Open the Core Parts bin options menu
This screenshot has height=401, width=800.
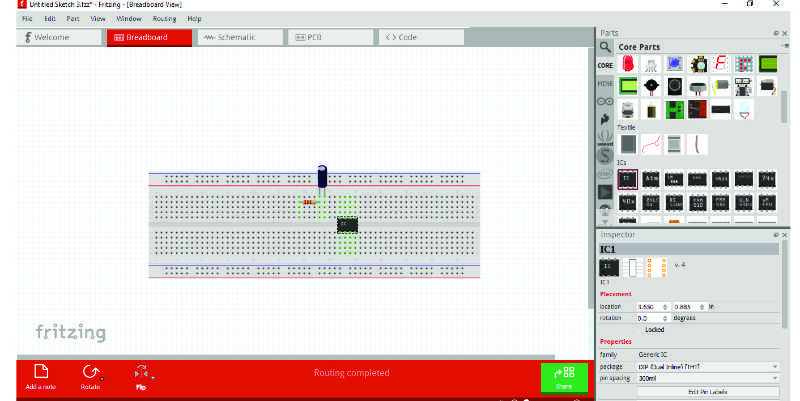pyautogui.click(x=784, y=47)
